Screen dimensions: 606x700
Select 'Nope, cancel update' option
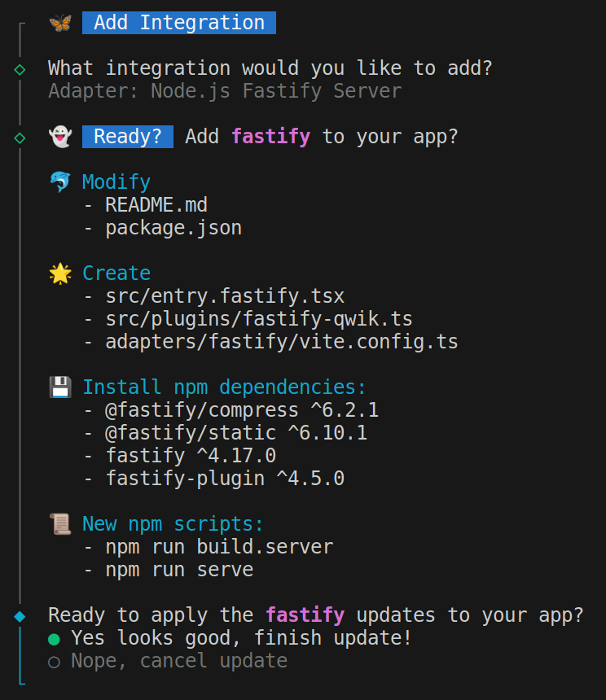click(168, 661)
